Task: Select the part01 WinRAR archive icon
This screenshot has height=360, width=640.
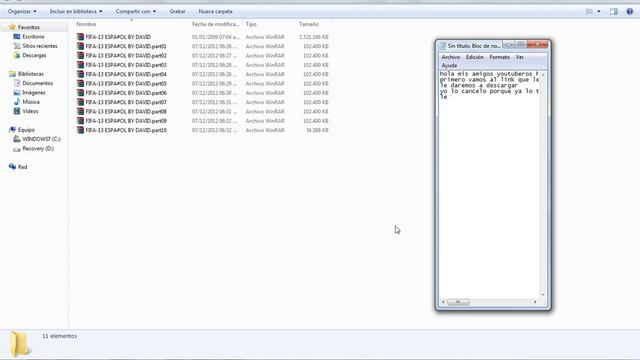Action: pyautogui.click(x=80, y=46)
